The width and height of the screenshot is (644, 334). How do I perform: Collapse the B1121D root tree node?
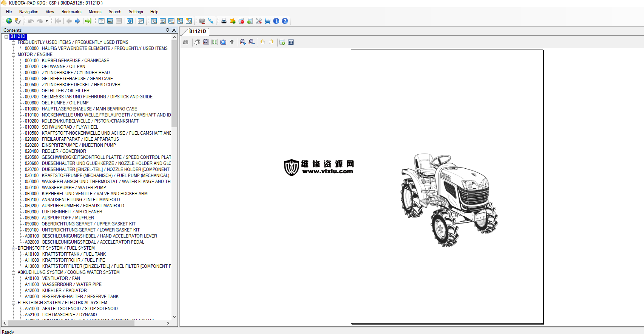(x=6, y=36)
